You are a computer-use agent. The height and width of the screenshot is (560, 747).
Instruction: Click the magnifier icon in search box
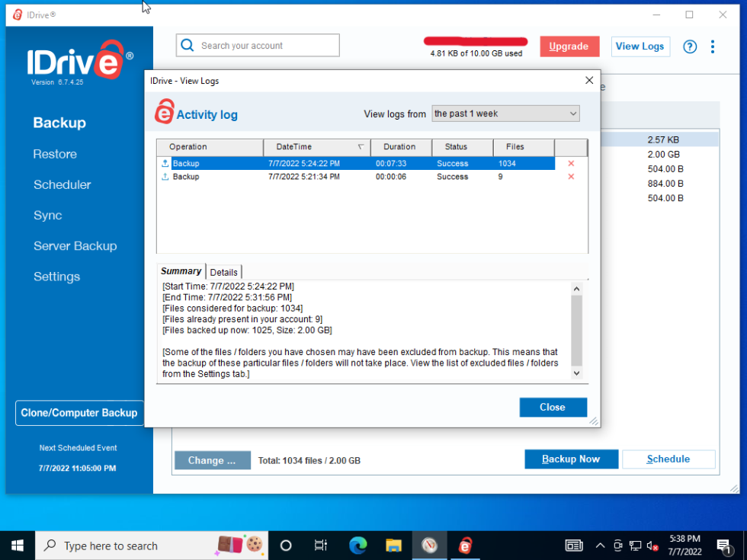click(188, 45)
